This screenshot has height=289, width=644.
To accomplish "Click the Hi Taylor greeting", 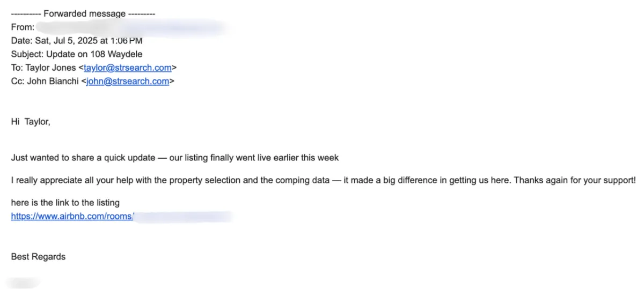I will (31, 122).
